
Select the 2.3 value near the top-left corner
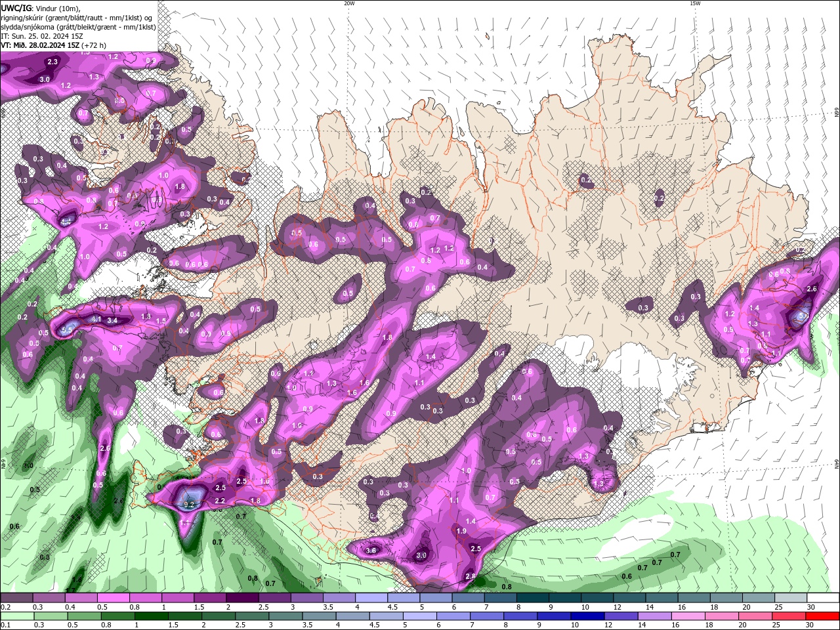coord(53,62)
